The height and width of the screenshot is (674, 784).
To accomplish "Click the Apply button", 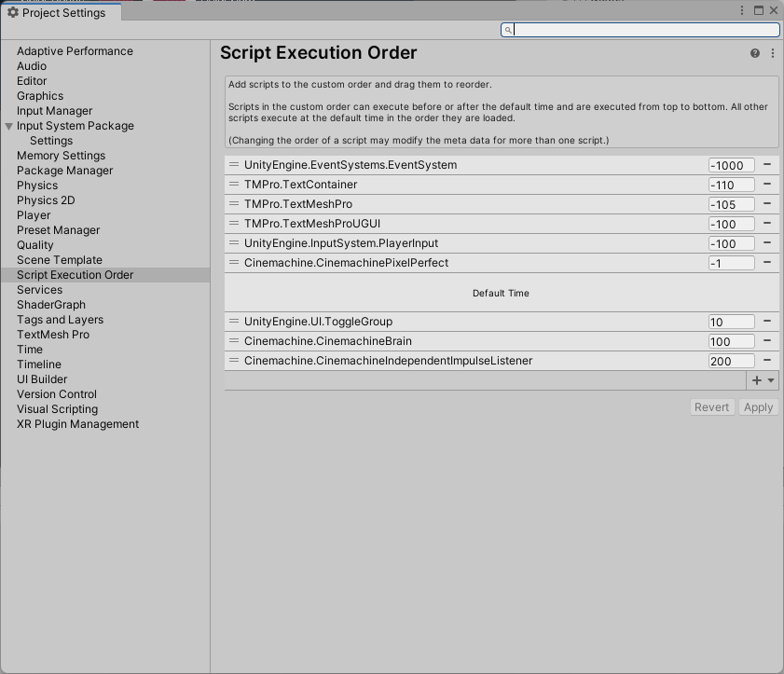I will [758, 407].
